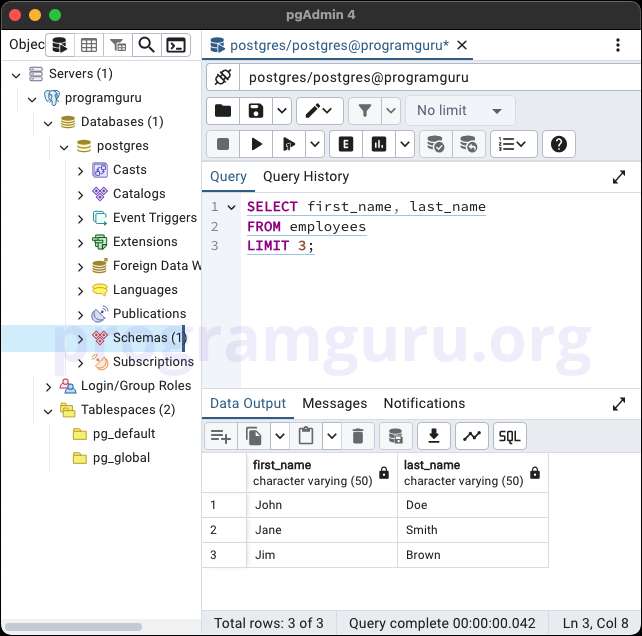Open the paste options dropdown arrow
Screen dimensions: 642x636
tap(332, 436)
